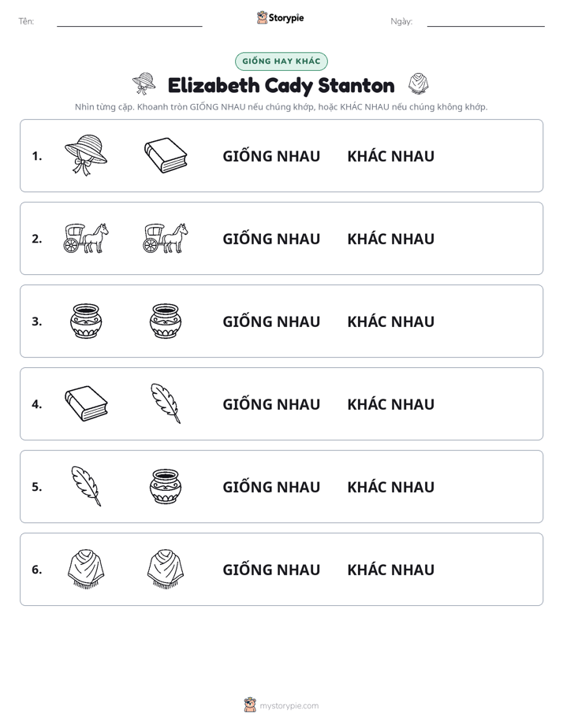The width and height of the screenshot is (563, 728).
Task: Click the book icon in row 1
Action: (x=166, y=155)
